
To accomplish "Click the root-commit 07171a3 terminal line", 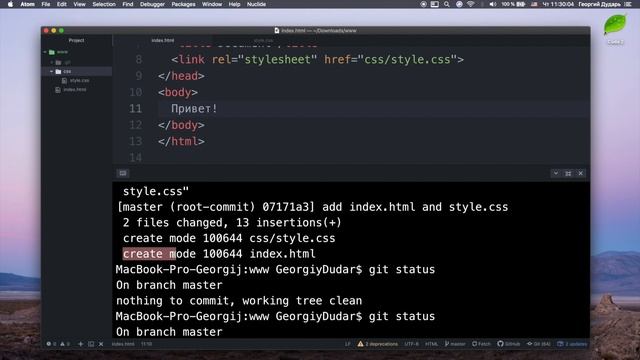I will tap(313, 207).
